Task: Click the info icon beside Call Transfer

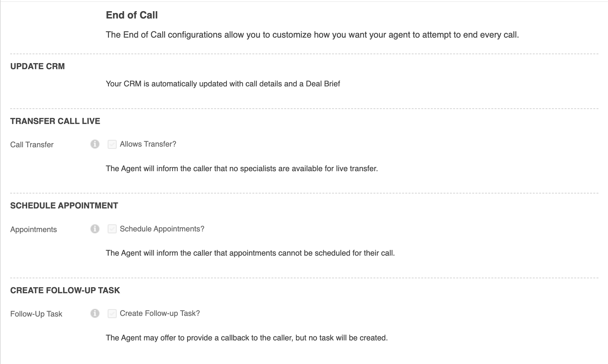Action: point(95,144)
